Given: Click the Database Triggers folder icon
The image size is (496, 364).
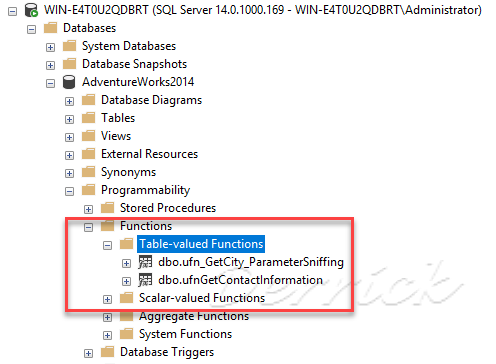Looking at the screenshot, I should point(107,352).
